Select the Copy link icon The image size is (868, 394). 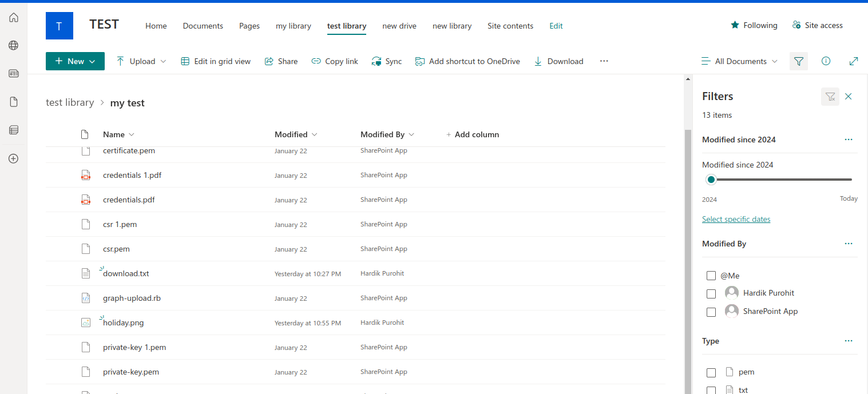click(316, 61)
